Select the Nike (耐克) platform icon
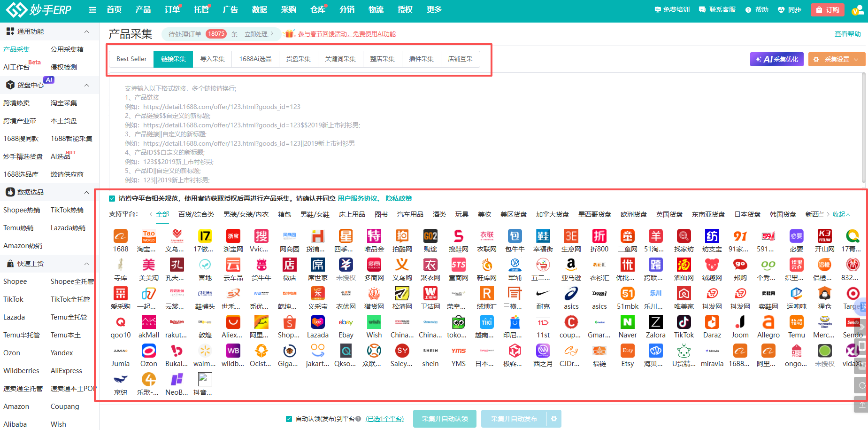The image size is (868, 430). (x=543, y=294)
